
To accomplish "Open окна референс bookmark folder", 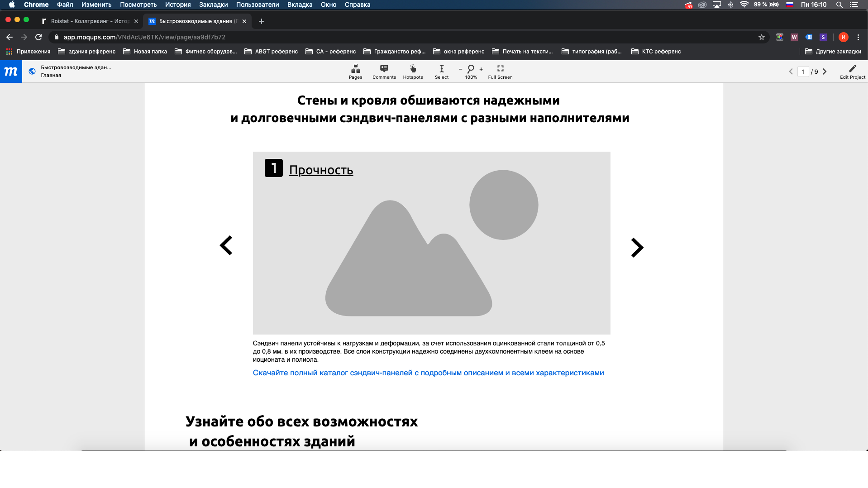I will coord(459,52).
